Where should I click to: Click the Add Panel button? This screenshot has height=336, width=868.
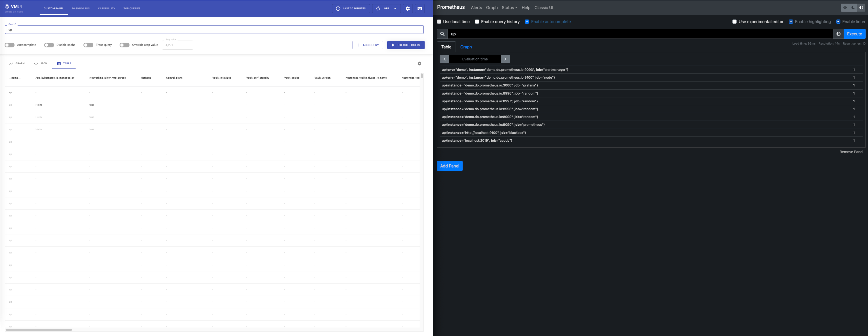tap(449, 166)
